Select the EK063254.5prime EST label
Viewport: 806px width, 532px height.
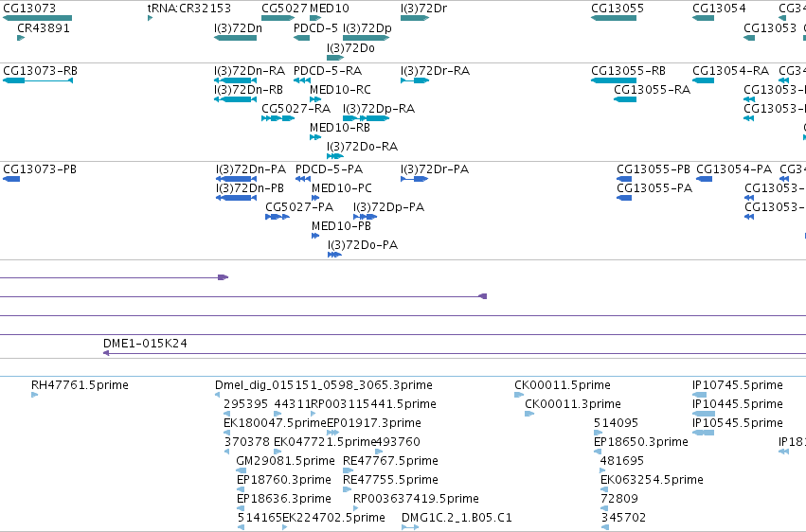point(652,480)
